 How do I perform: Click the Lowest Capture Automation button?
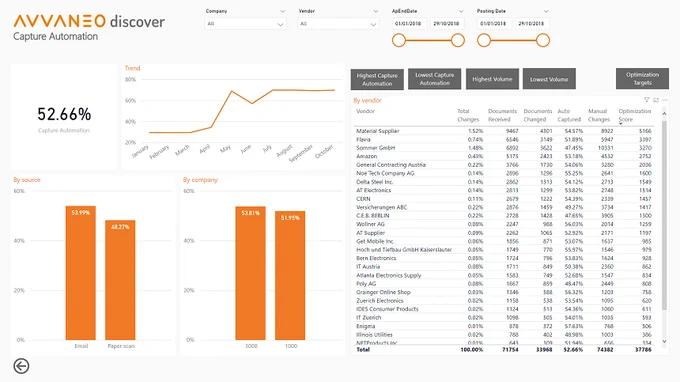(x=435, y=79)
